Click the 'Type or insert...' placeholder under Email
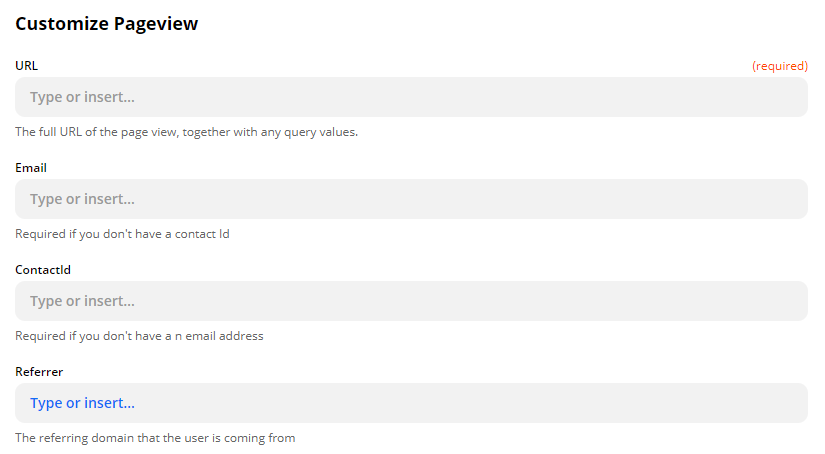Image resolution: width=825 pixels, height=454 pixels. point(82,199)
